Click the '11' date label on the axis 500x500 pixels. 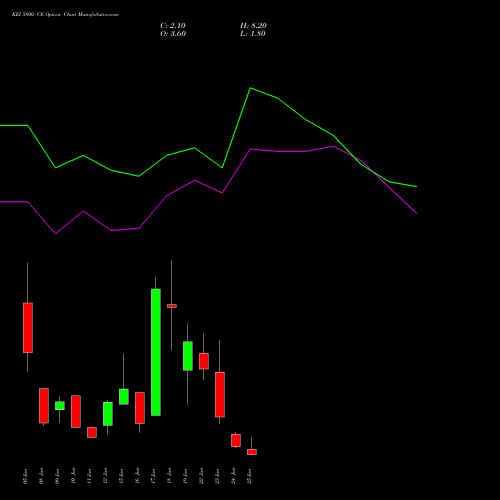click(89, 476)
